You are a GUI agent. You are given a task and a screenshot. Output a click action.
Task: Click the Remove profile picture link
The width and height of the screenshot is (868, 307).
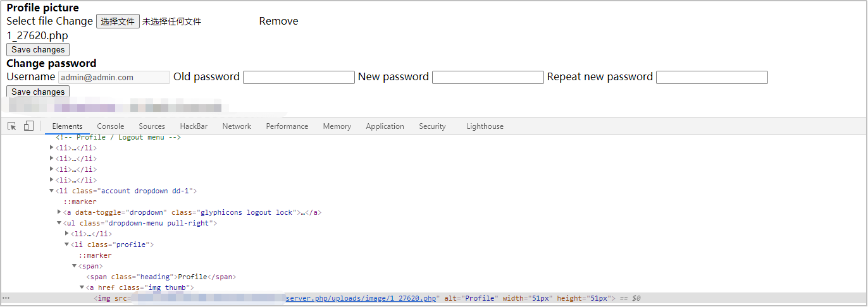(x=278, y=21)
